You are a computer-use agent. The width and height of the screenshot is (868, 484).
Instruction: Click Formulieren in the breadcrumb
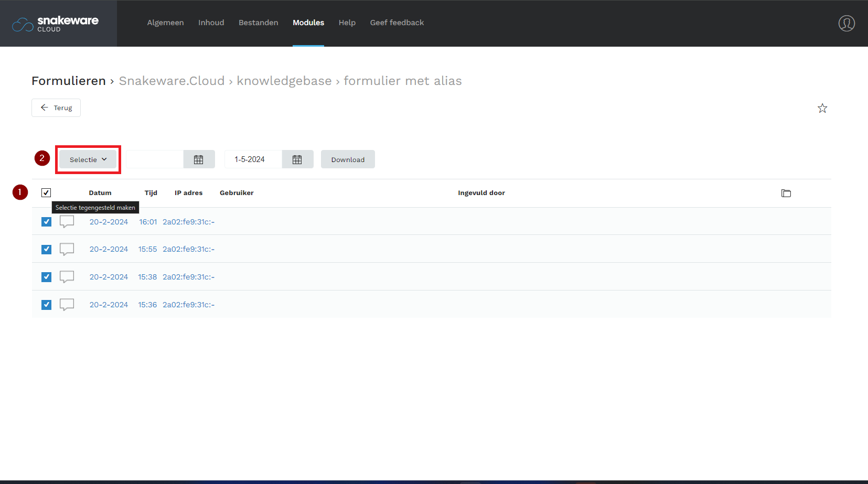pos(69,81)
